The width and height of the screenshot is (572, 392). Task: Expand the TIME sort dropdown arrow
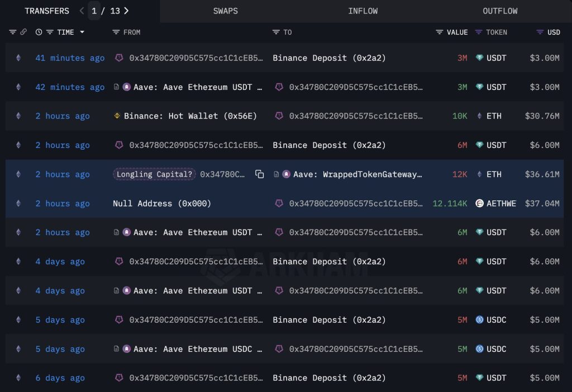click(x=82, y=32)
